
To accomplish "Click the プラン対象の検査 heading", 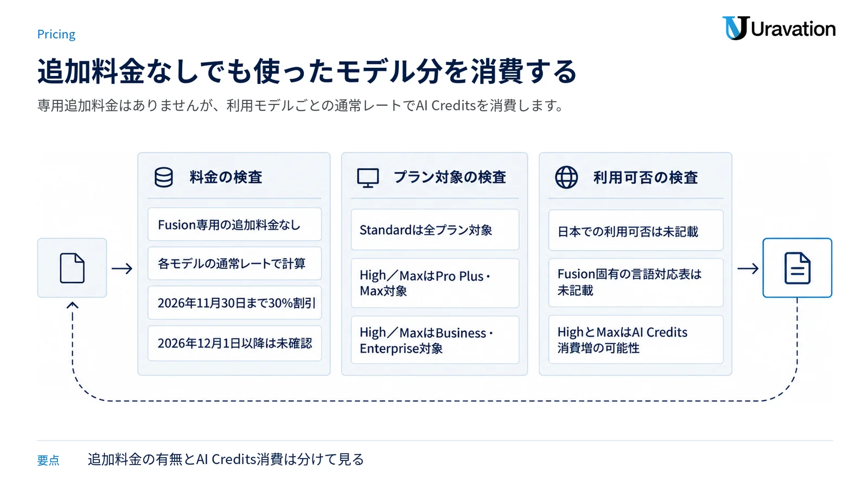I will click(x=450, y=177).
